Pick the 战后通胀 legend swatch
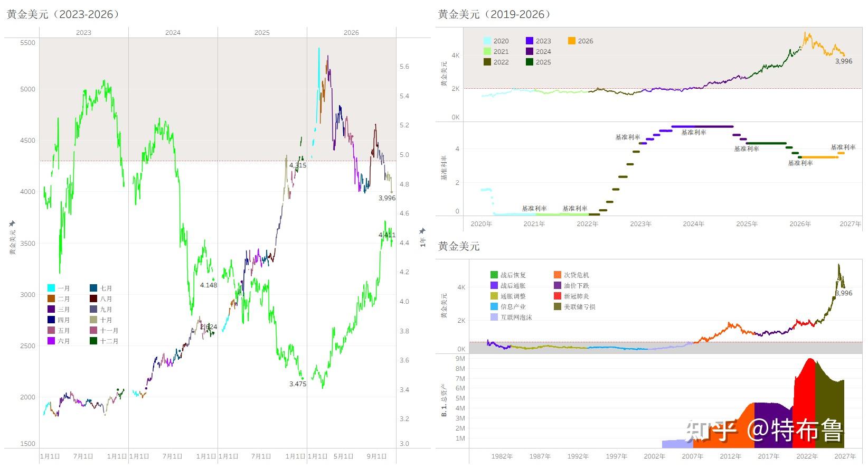 tap(494, 286)
